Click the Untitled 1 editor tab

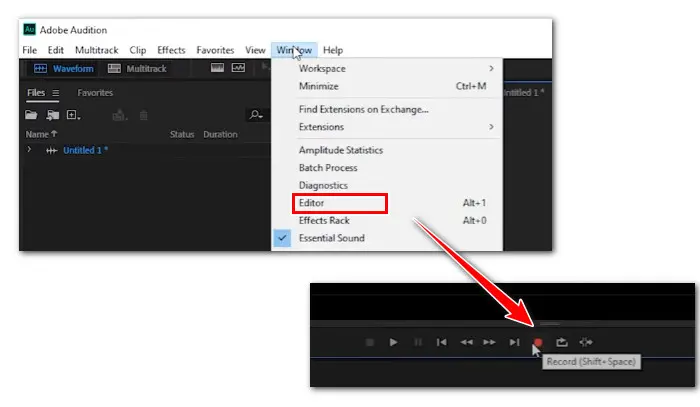click(524, 93)
